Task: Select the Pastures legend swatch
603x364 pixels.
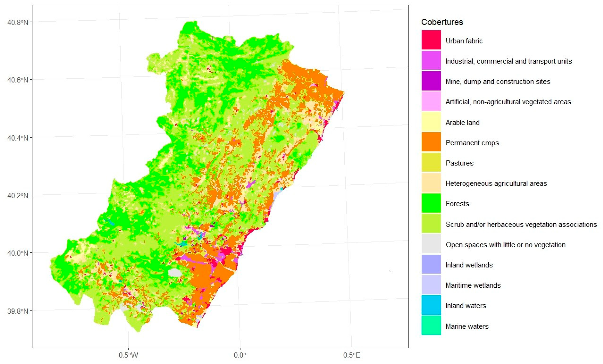Action: [431, 162]
